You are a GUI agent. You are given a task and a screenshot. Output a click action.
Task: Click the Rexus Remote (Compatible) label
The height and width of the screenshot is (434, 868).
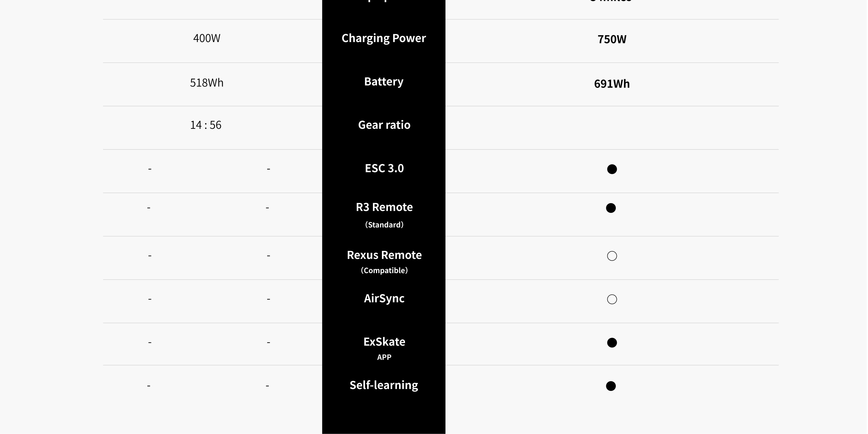point(384,262)
